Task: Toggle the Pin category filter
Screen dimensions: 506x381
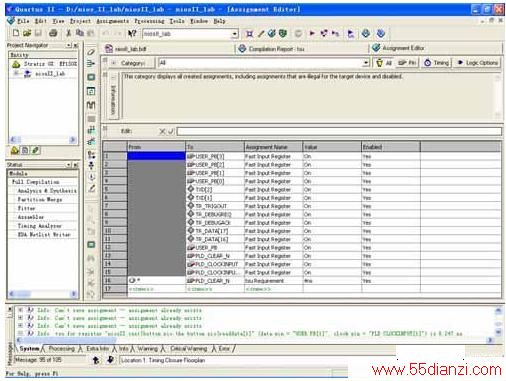Action: coord(407,63)
